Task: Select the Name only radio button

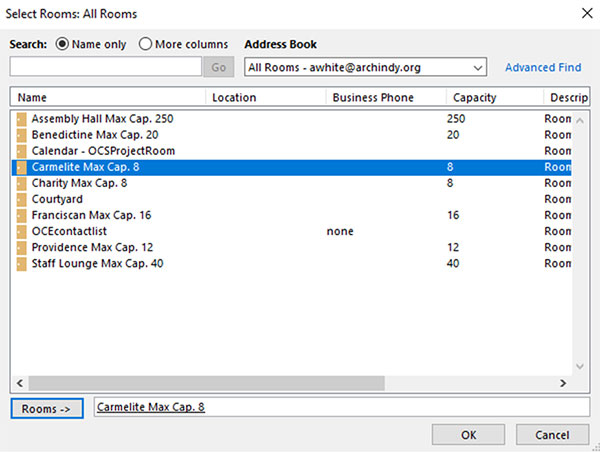Action: coord(64,44)
